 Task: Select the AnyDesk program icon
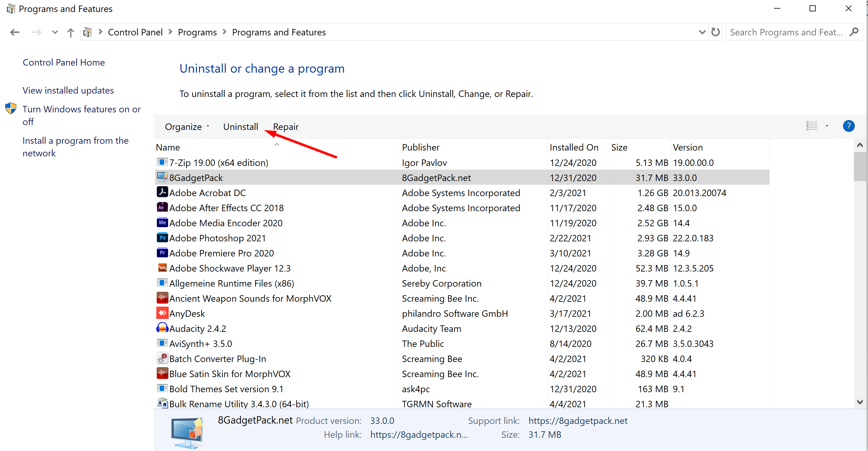click(162, 313)
